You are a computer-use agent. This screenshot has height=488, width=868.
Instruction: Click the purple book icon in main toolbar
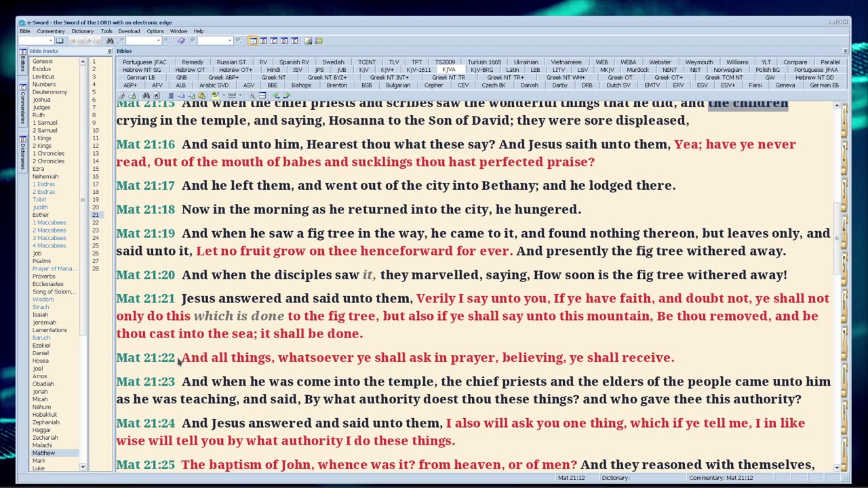tap(181, 41)
